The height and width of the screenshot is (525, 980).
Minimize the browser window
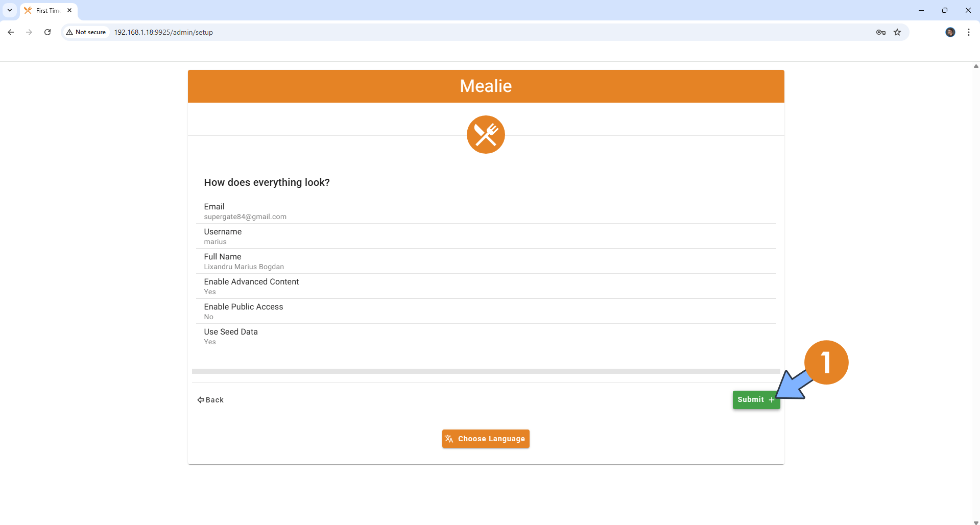(x=921, y=10)
